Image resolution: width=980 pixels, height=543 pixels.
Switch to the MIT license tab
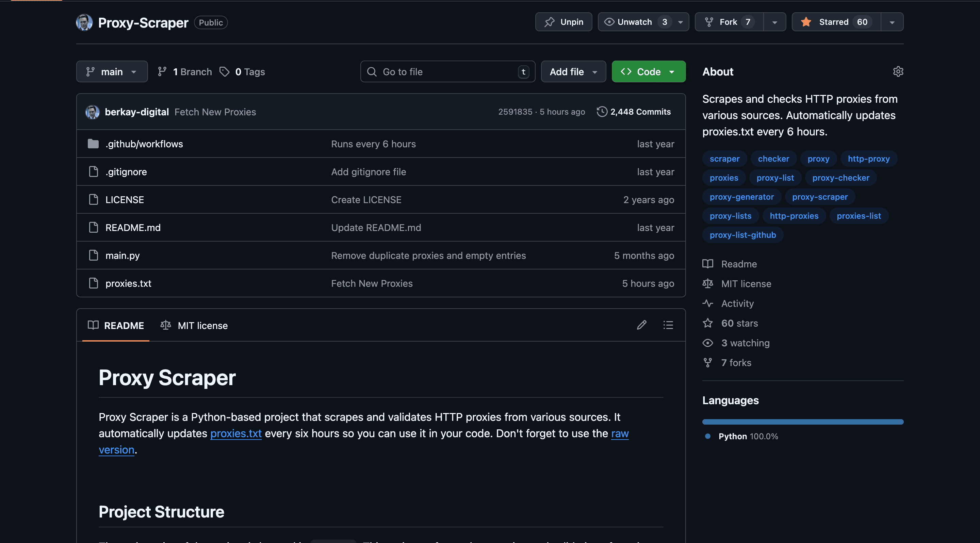click(x=202, y=326)
